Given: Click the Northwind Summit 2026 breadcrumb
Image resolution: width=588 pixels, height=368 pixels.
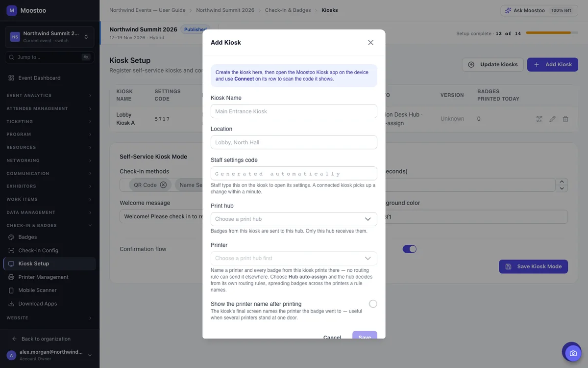Looking at the screenshot, I should click(x=225, y=10).
